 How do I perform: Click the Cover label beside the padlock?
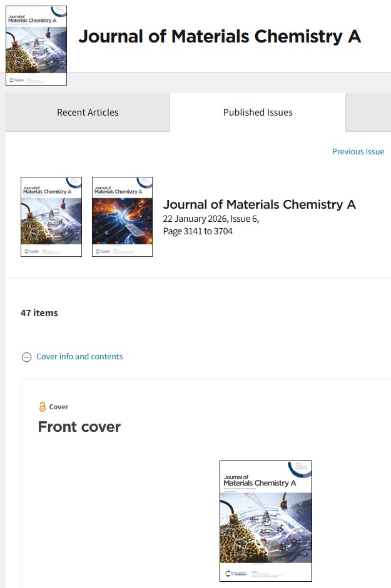coord(59,407)
